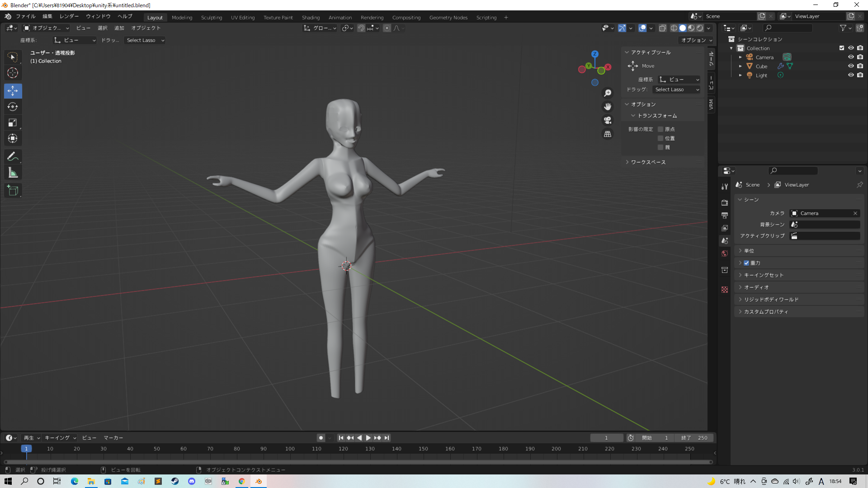Click the オプション button in viewport header
This screenshot has width=868, height=488.
(x=696, y=40)
